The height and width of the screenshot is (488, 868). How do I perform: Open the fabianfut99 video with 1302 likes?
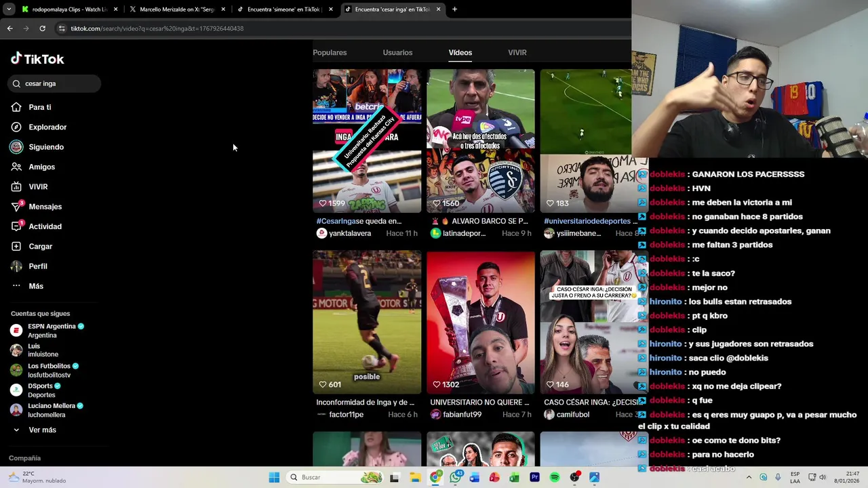pyautogui.click(x=481, y=322)
